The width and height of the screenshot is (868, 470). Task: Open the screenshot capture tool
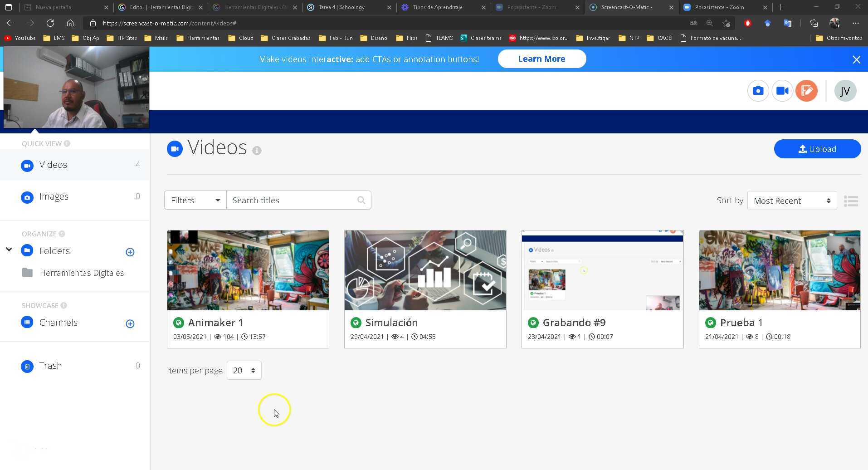click(x=758, y=90)
